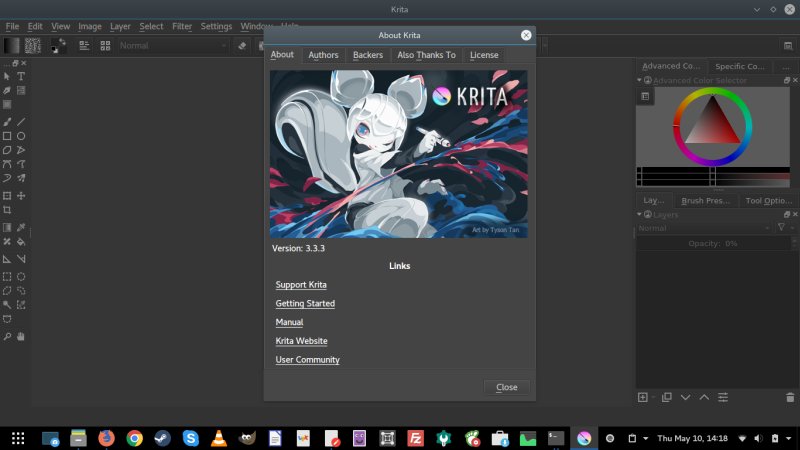Click the Support Krita link
800x450 pixels.
301,285
